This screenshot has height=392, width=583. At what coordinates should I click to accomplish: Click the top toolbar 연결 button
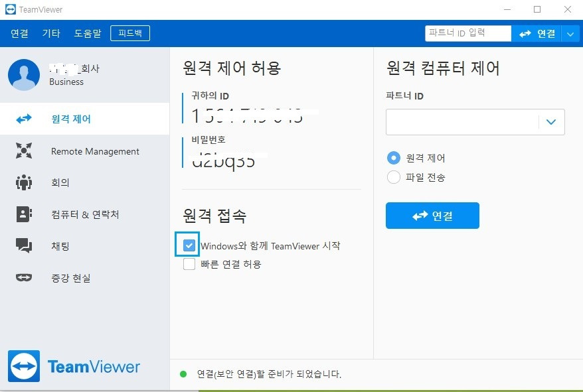pyautogui.click(x=537, y=34)
